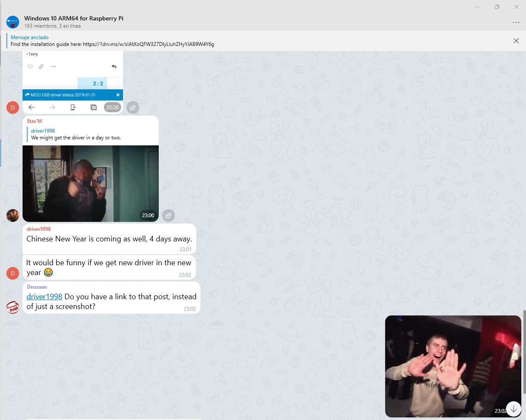Viewport: 526px width, 420px height.
Task: Click Deozaan's profile avatar
Action: [13, 307]
